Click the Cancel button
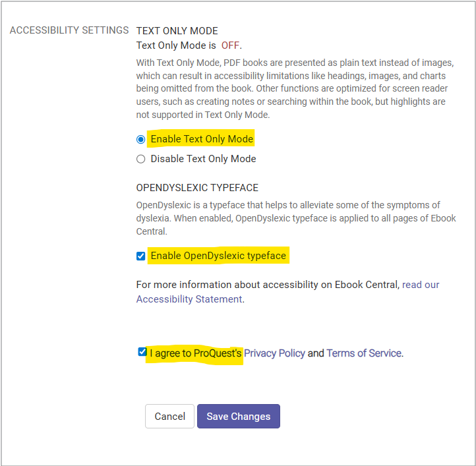This screenshot has width=476, height=466. [x=169, y=416]
